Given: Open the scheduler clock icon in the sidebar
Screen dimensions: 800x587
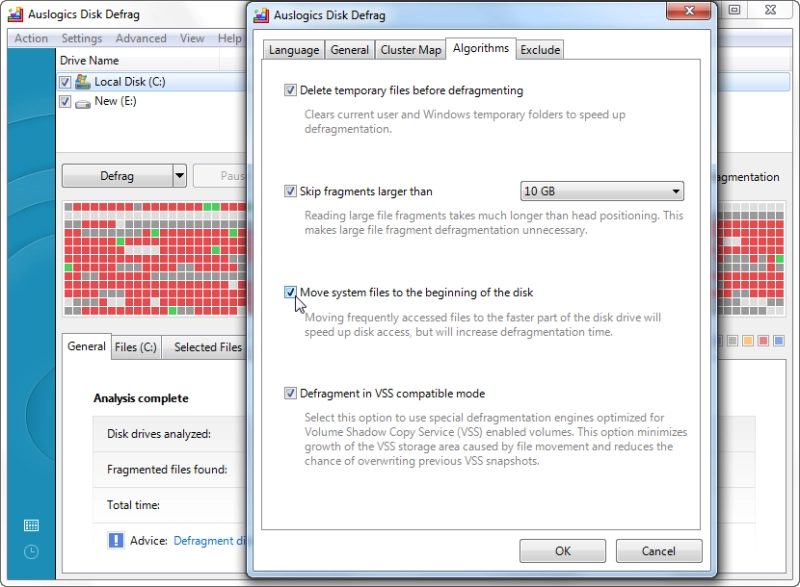Looking at the screenshot, I should [31, 551].
